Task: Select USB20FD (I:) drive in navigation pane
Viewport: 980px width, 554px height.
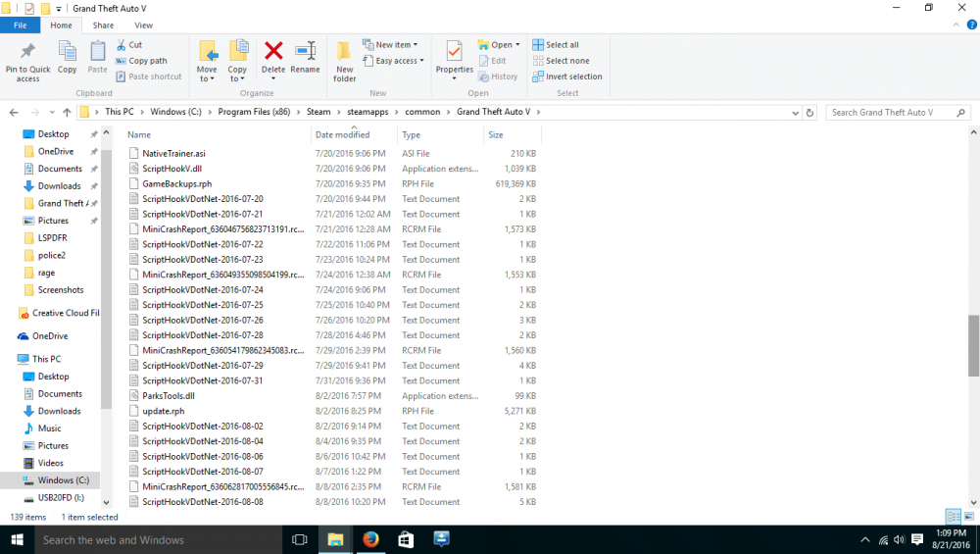Action: (x=60, y=498)
